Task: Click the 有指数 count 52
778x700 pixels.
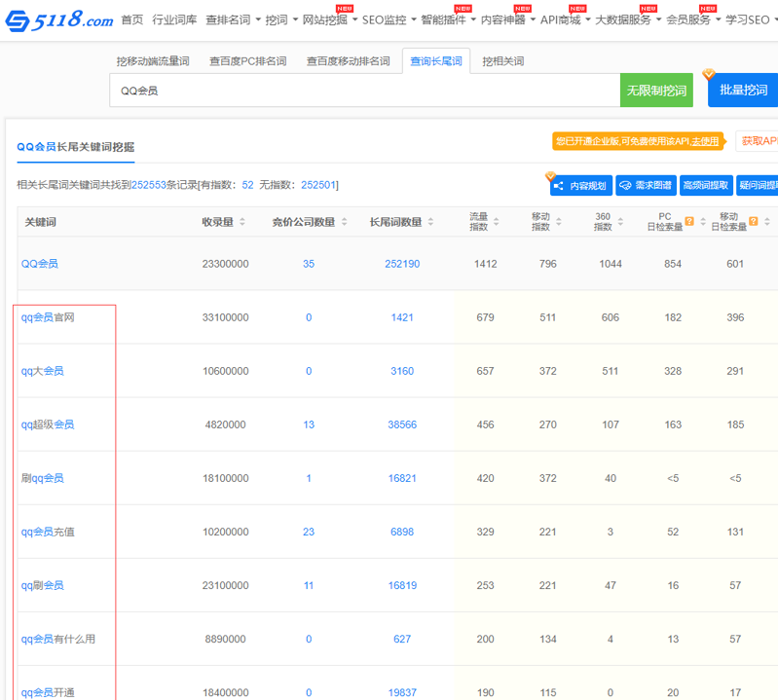Action: pos(247,185)
